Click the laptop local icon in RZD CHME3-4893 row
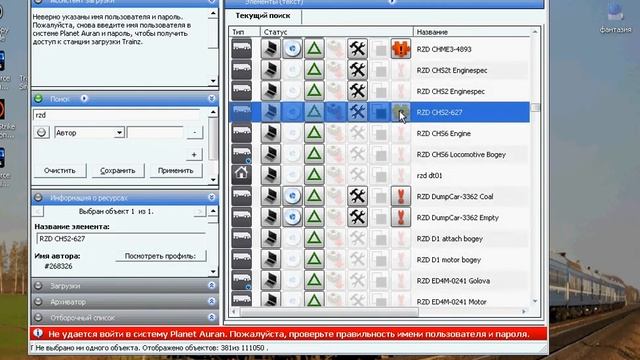 point(271,49)
